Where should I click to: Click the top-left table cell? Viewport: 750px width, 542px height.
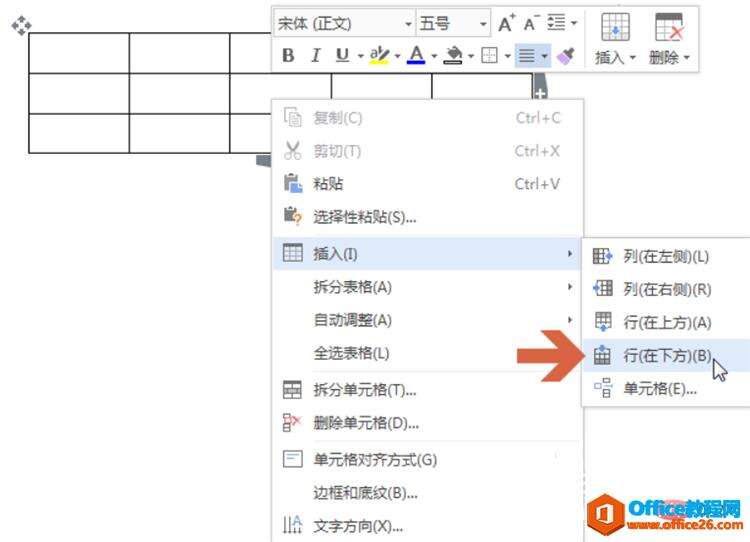point(79,53)
